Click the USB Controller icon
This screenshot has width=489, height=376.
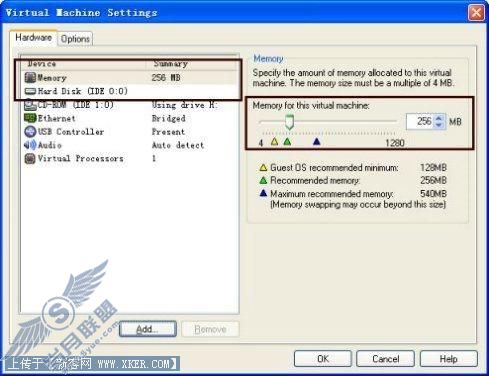click(30, 131)
